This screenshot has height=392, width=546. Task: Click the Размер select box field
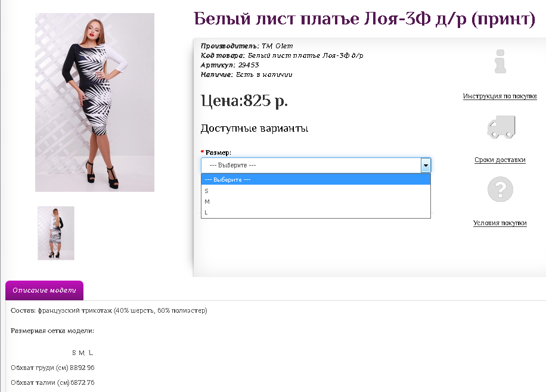tap(316, 166)
